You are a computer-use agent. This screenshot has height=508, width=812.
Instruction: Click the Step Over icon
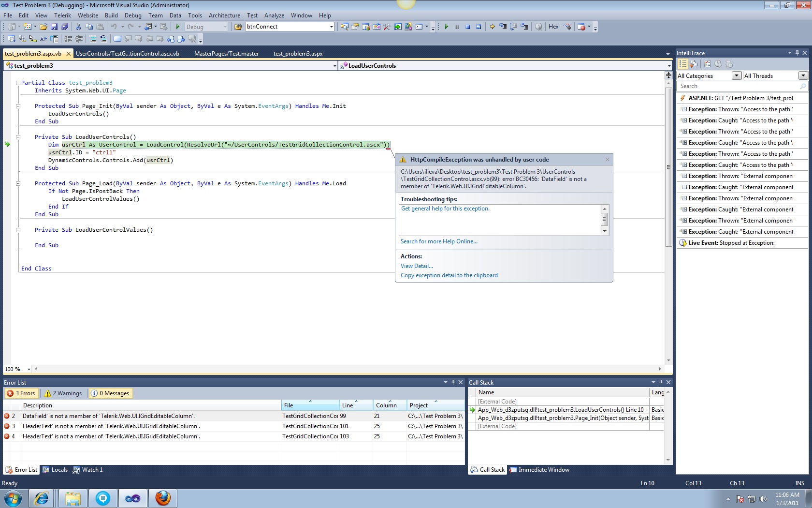[514, 27]
